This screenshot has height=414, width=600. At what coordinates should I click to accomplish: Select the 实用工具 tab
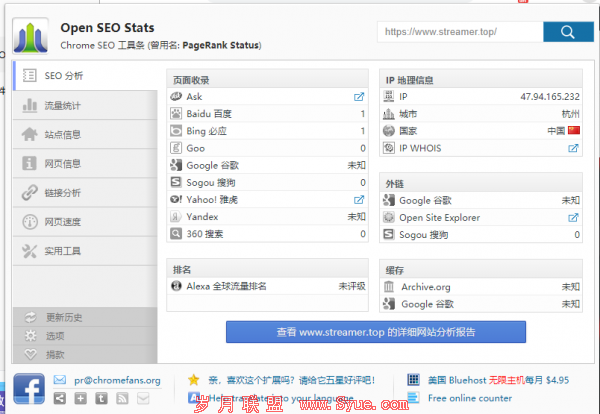pos(85,251)
